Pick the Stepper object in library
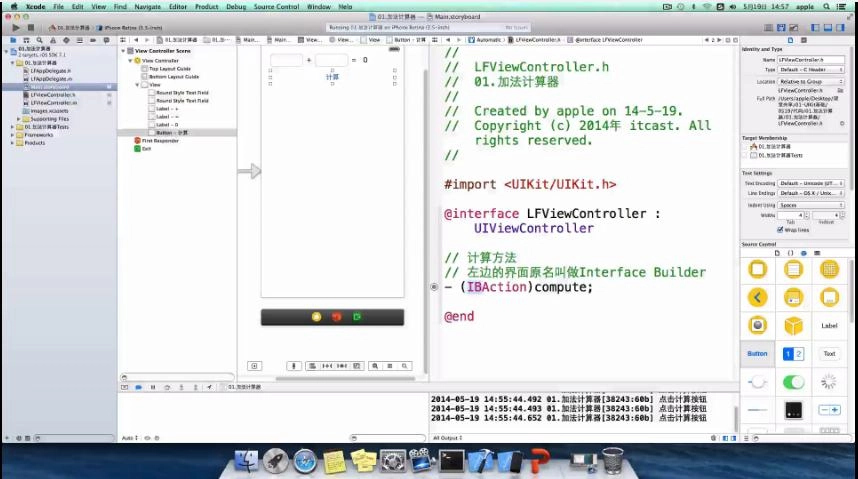 click(829, 409)
